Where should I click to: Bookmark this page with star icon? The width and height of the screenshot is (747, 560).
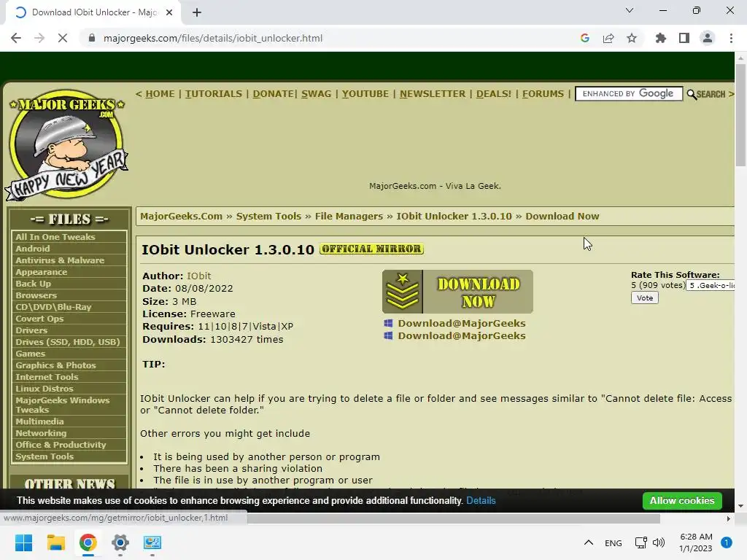[632, 38]
